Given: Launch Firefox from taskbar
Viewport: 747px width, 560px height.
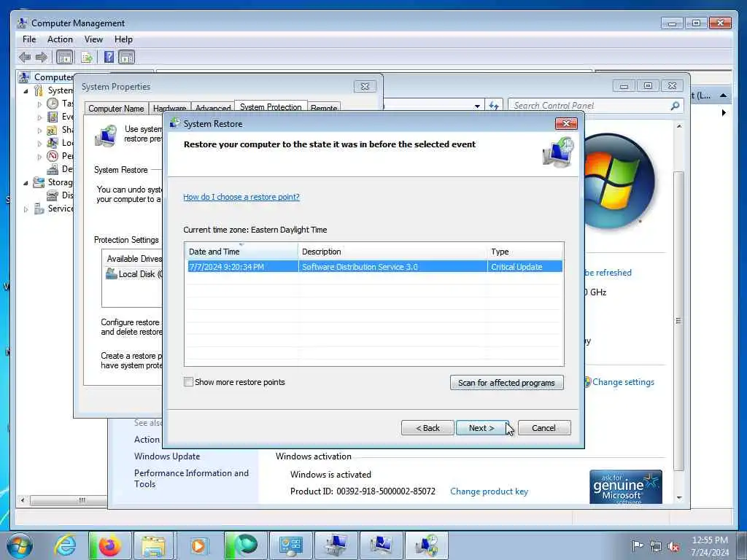Looking at the screenshot, I should pyautogui.click(x=109, y=545).
